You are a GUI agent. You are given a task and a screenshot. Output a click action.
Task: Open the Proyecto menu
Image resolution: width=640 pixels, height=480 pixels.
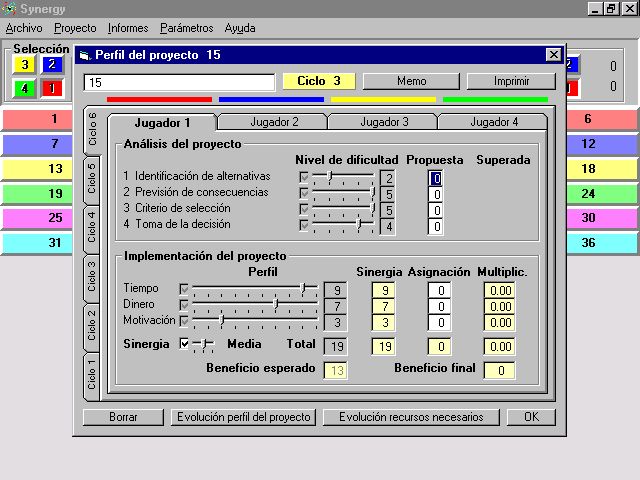point(75,28)
